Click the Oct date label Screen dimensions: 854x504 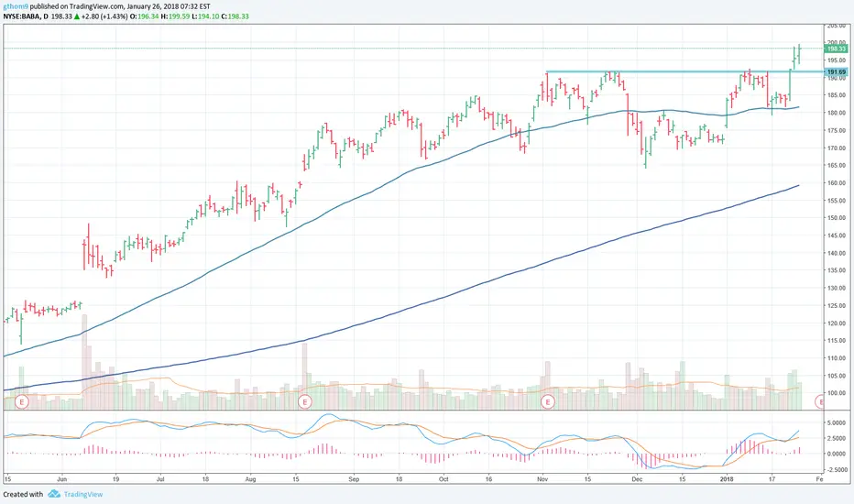[443, 479]
